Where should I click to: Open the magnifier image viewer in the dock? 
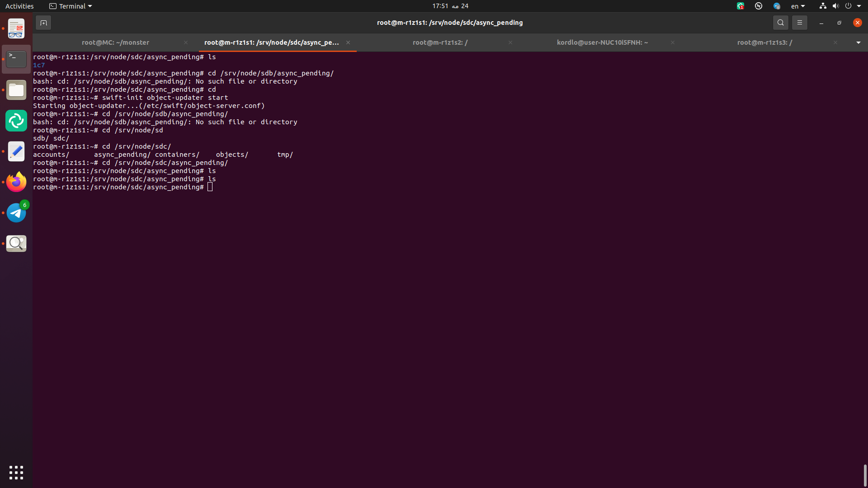pyautogui.click(x=16, y=244)
